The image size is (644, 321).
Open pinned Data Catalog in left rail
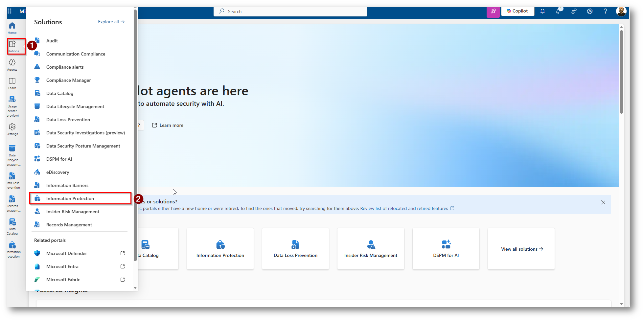pos(12,227)
